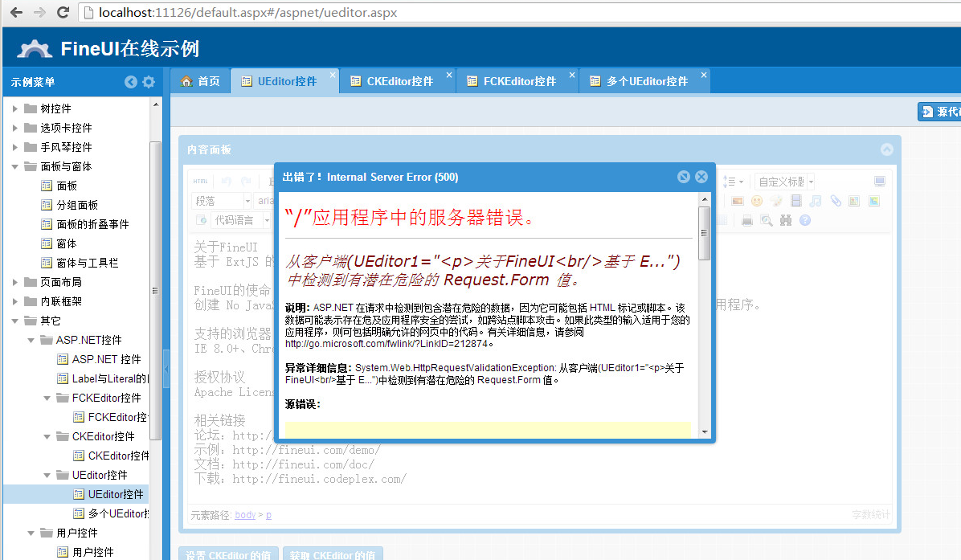This screenshot has width=961, height=560.
Task: Select the Label与Literal tree item
Action: click(110, 378)
